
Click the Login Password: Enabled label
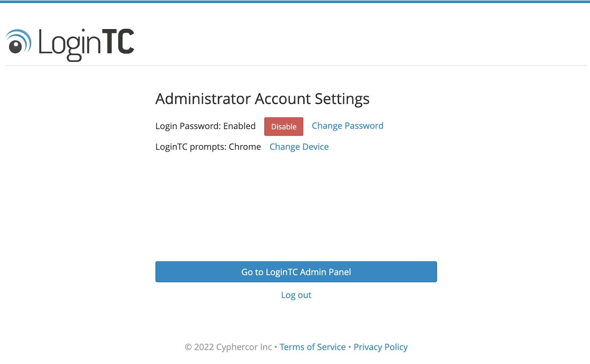(x=205, y=126)
